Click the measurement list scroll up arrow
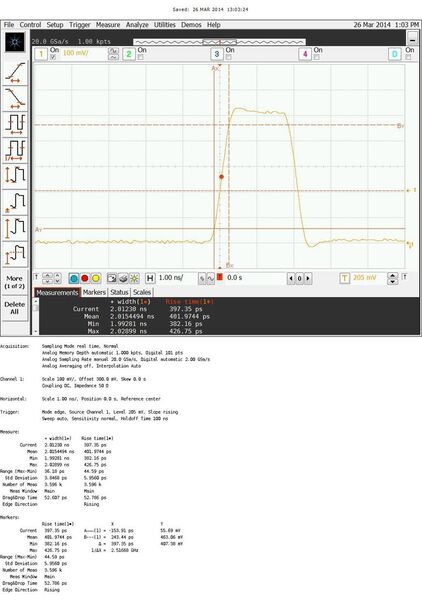 36,301
